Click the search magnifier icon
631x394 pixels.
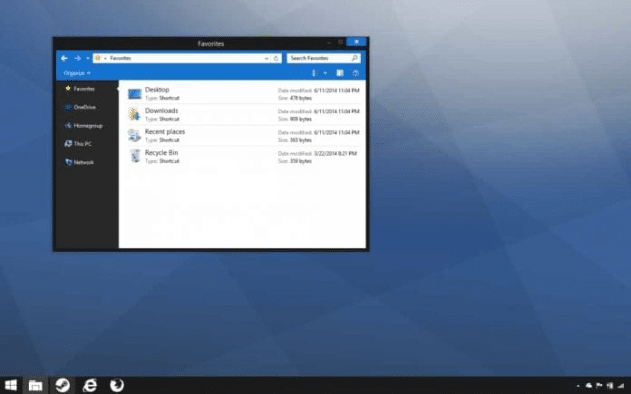pyautogui.click(x=355, y=58)
